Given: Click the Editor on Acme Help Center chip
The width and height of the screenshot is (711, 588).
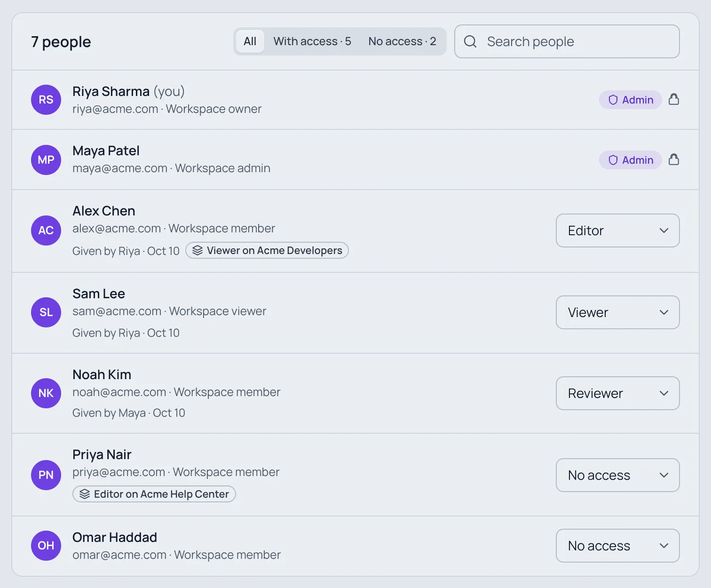Looking at the screenshot, I should click(x=154, y=494).
